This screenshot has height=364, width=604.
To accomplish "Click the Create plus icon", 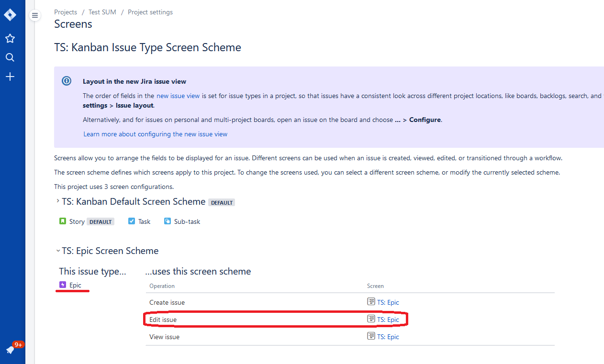I will click(x=10, y=77).
